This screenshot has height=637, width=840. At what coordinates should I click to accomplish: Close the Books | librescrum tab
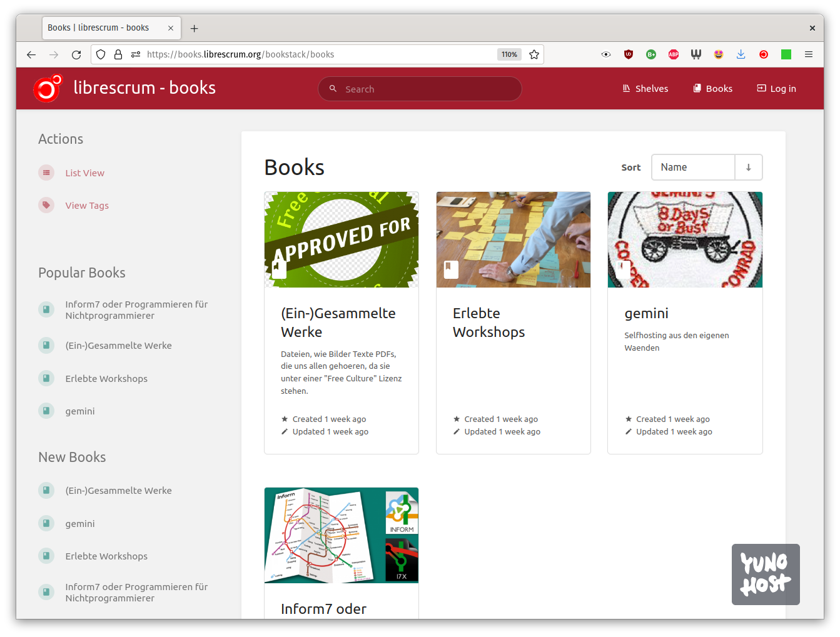pyautogui.click(x=171, y=28)
